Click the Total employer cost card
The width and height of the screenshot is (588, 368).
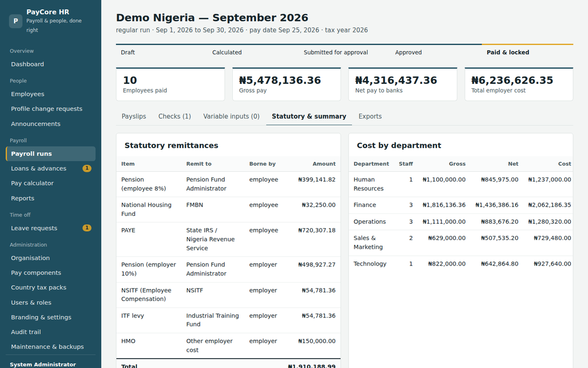point(519,84)
